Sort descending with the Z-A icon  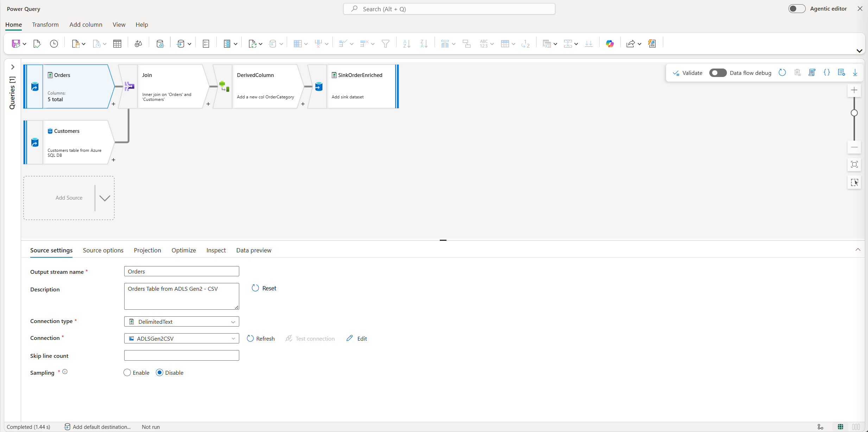click(424, 44)
